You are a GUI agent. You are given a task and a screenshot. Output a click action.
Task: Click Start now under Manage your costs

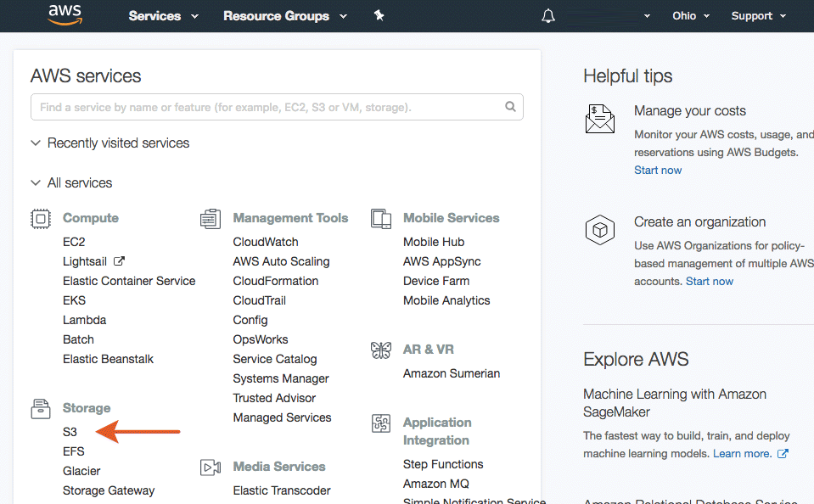(x=658, y=171)
